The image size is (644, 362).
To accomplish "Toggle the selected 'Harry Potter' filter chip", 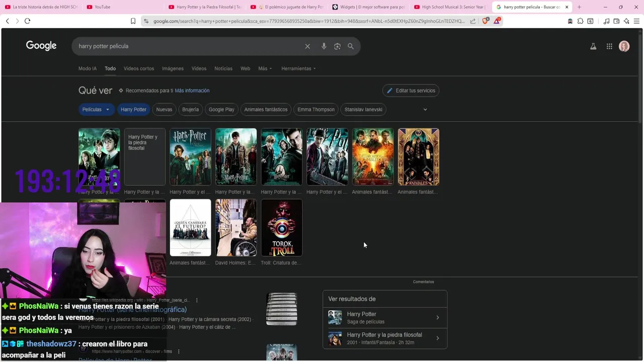I will point(133,110).
